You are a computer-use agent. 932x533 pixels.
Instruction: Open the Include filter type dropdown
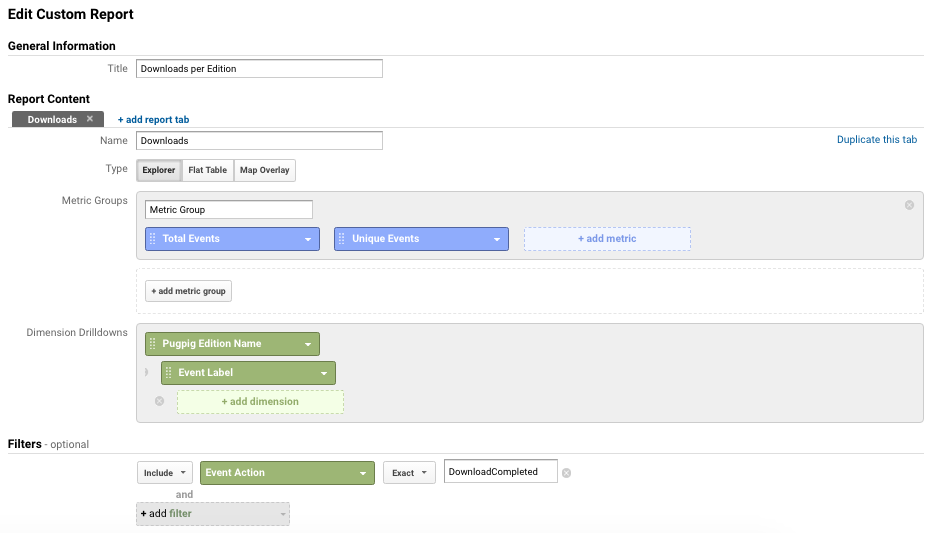165,473
